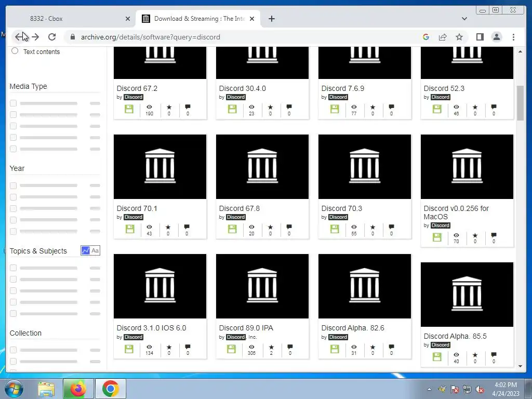Click favorites star on Discord 89.0 IPA

coord(271,347)
